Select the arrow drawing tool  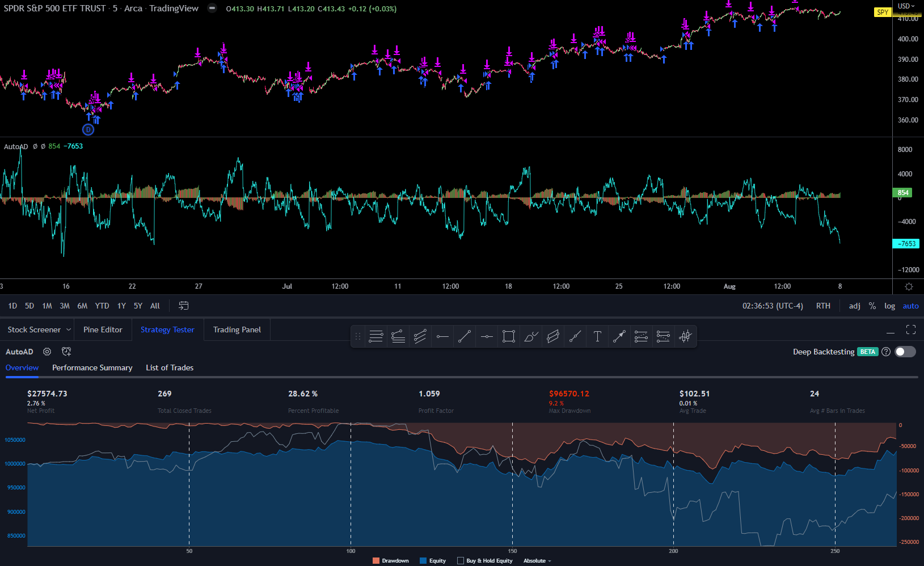pyautogui.click(x=619, y=337)
